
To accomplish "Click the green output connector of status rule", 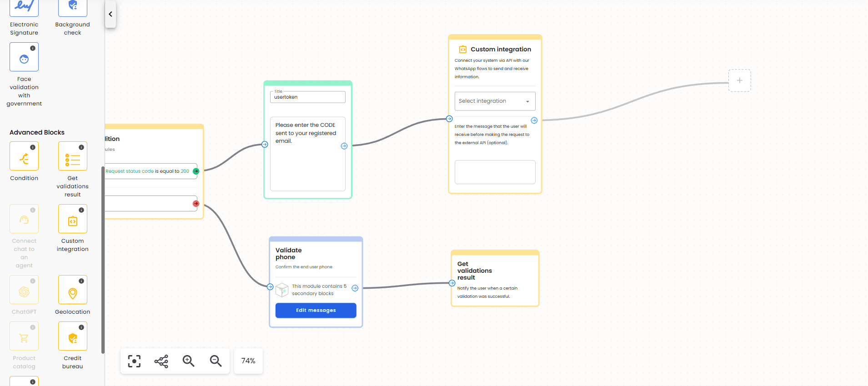I will point(196,171).
